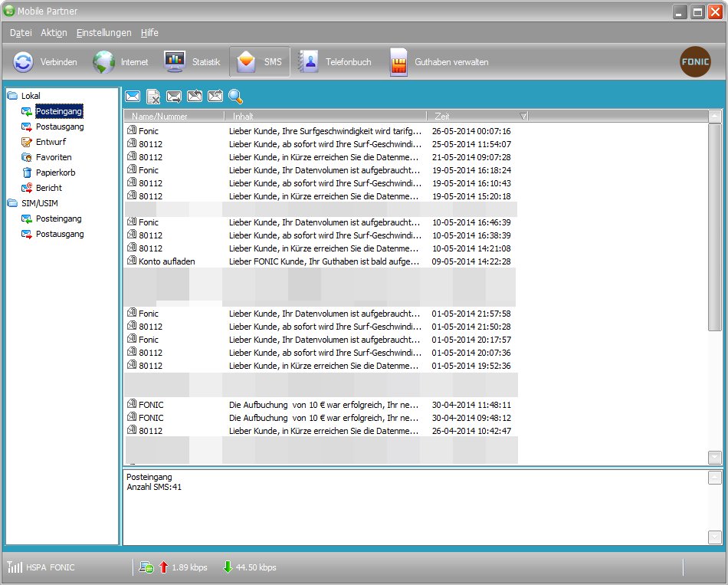Sort by the Inhalt column header
The width and height of the screenshot is (728, 585).
click(326, 117)
